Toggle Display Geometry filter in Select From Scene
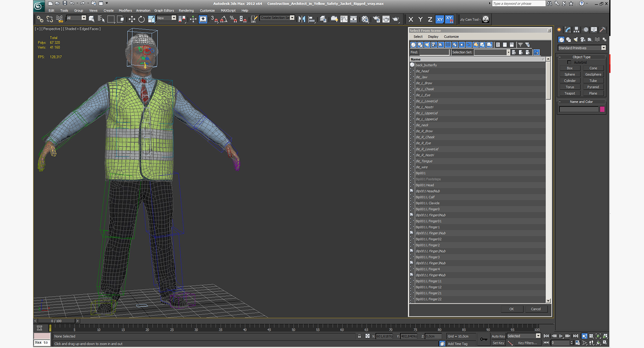Image resolution: width=644 pixels, height=348 pixels. point(413,45)
